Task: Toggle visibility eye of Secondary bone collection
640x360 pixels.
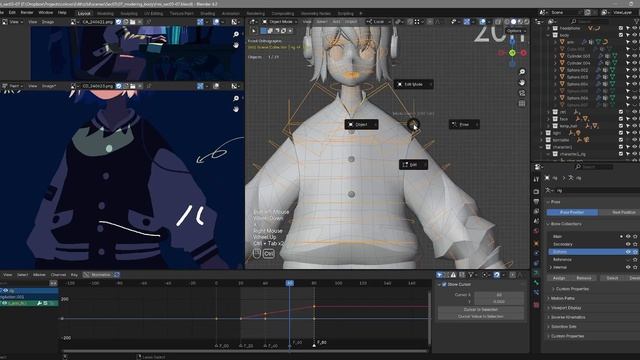Action: [628, 244]
